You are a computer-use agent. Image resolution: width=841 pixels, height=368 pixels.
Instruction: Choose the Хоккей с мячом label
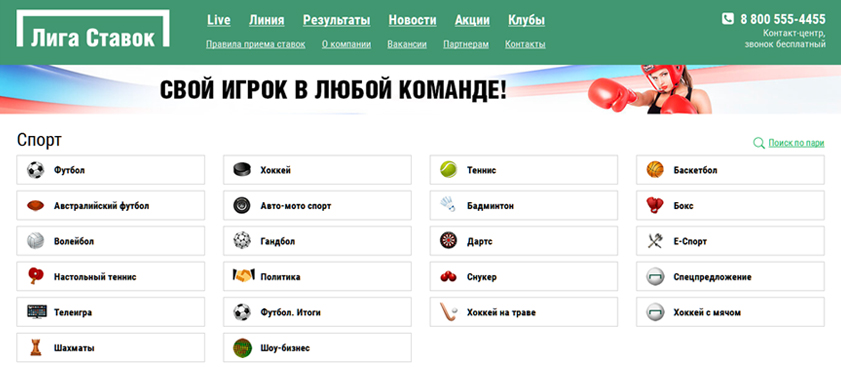707,313
